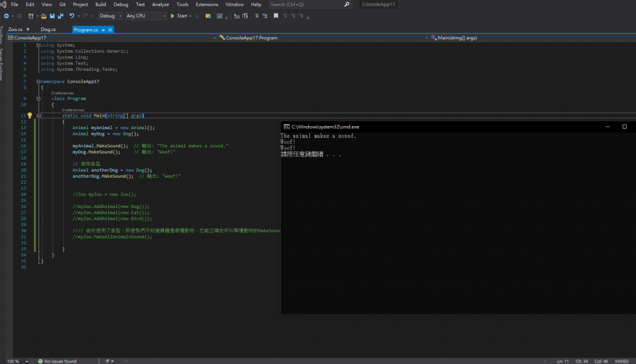Toggle pin on the Zoo.cs tab
This screenshot has height=364, width=636.
tap(27, 30)
